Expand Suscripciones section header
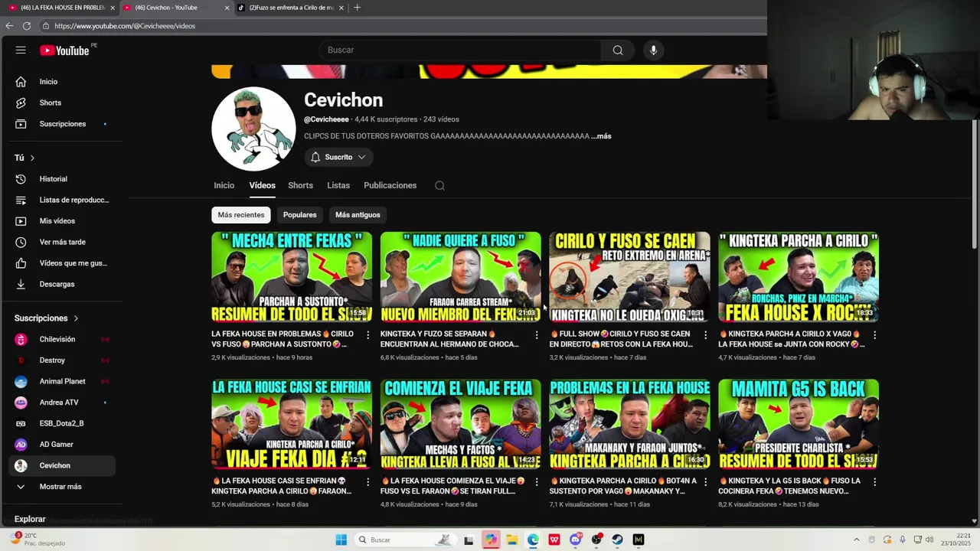The height and width of the screenshot is (551, 980). click(x=46, y=318)
